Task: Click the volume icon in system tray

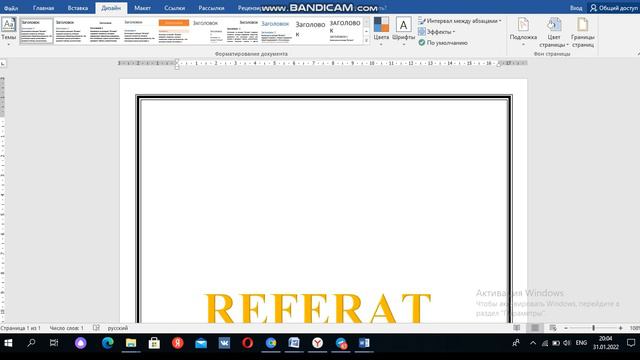Action: click(567, 343)
